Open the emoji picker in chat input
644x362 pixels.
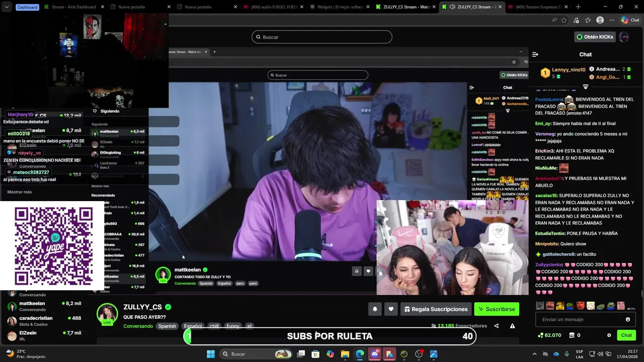tap(628, 319)
